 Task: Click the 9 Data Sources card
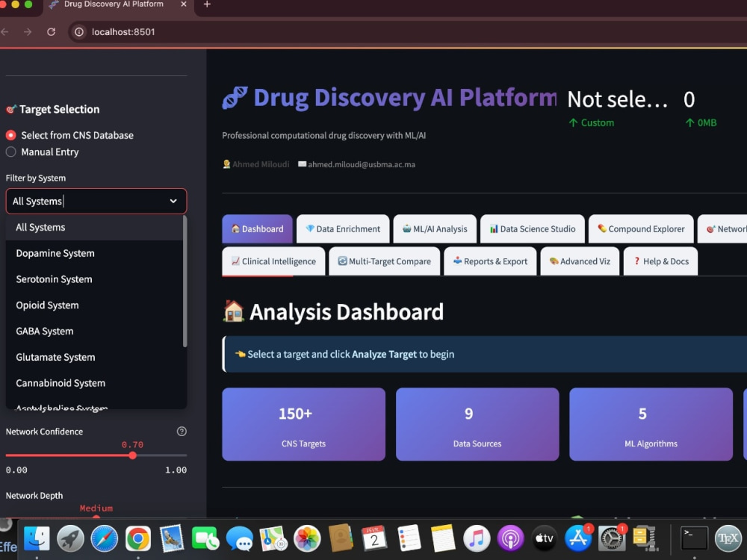tap(477, 424)
